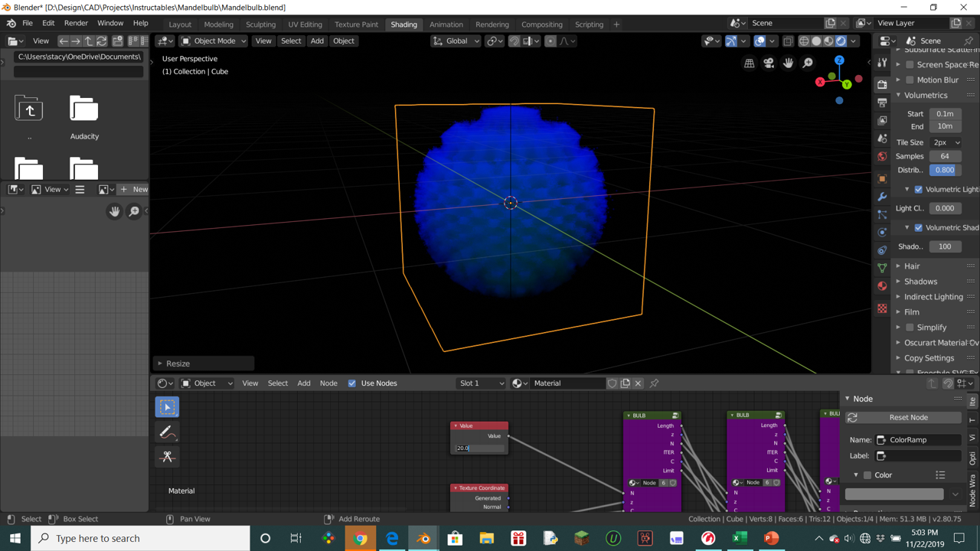Image resolution: width=980 pixels, height=551 pixels.
Task: Click the node Name field ColorRamp
Action: pos(918,440)
